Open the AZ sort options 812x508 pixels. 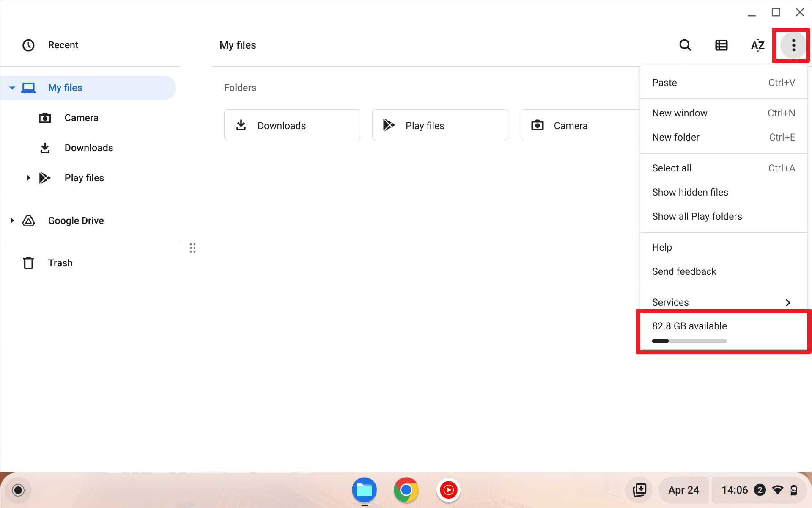757,45
